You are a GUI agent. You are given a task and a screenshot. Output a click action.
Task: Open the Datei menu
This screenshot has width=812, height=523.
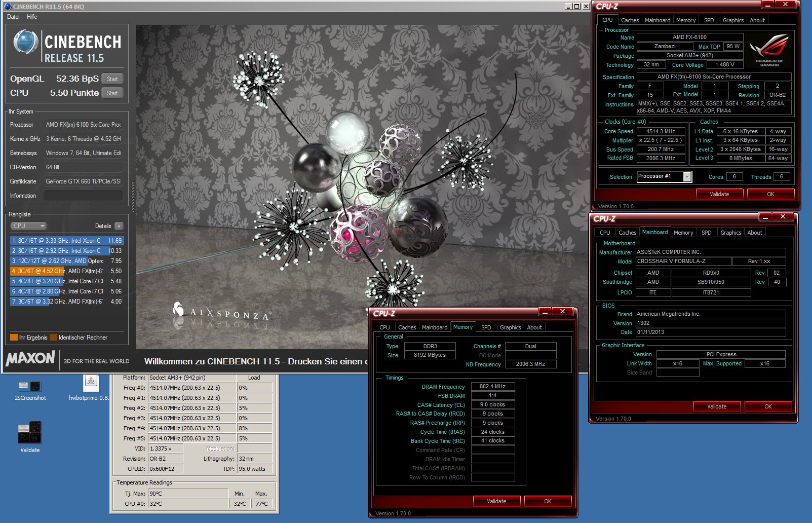coord(13,17)
